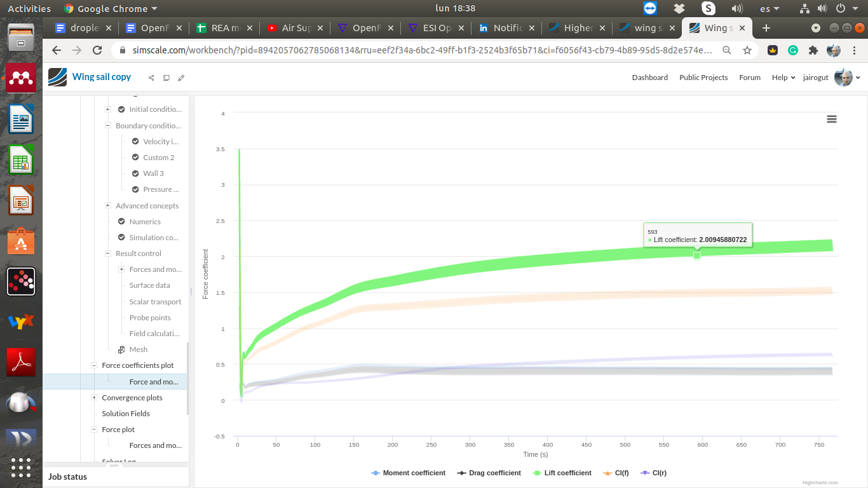
Task: Click the zoom magnifier icon in address bar
Action: 727,50
